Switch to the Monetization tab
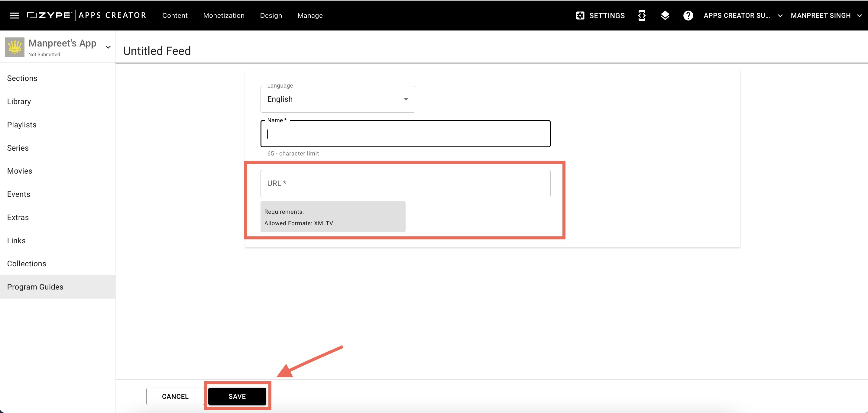Image resolution: width=868 pixels, height=413 pixels. (x=224, y=15)
